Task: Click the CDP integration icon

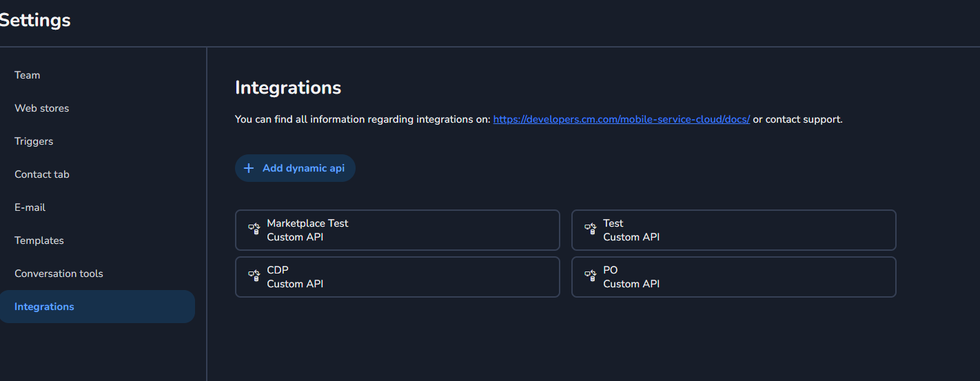Action: coord(254,276)
